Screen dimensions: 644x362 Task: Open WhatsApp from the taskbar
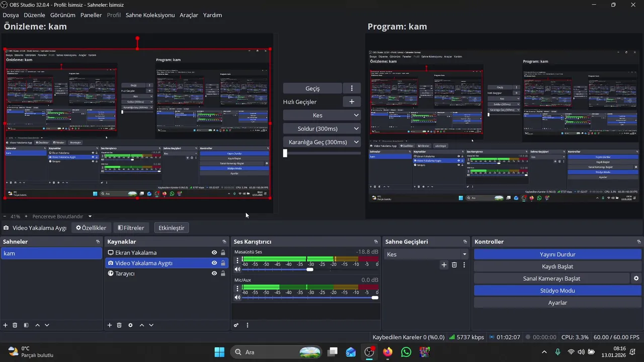click(x=406, y=352)
